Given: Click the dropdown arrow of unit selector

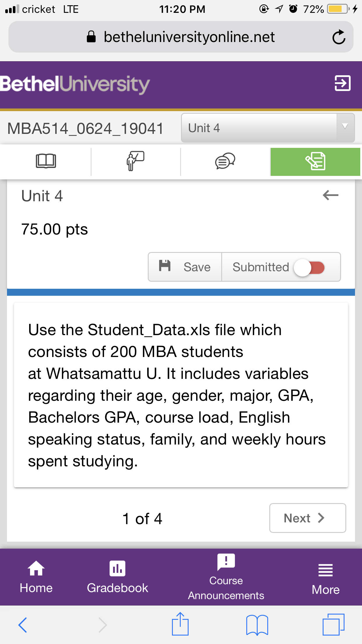Looking at the screenshot, I should [x=345, y=127].
